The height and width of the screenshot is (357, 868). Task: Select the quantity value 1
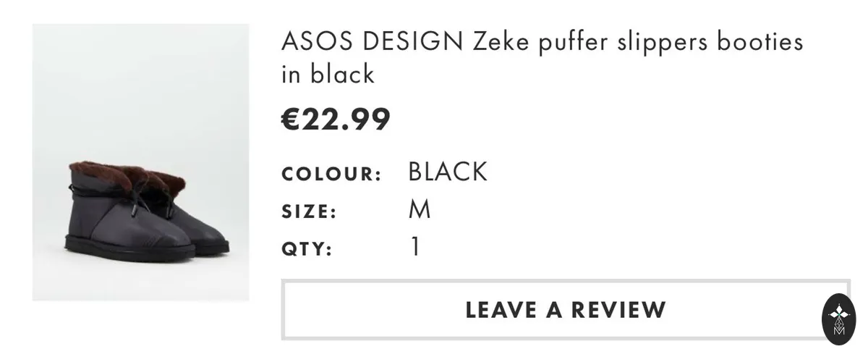click(x=414, y=248)
